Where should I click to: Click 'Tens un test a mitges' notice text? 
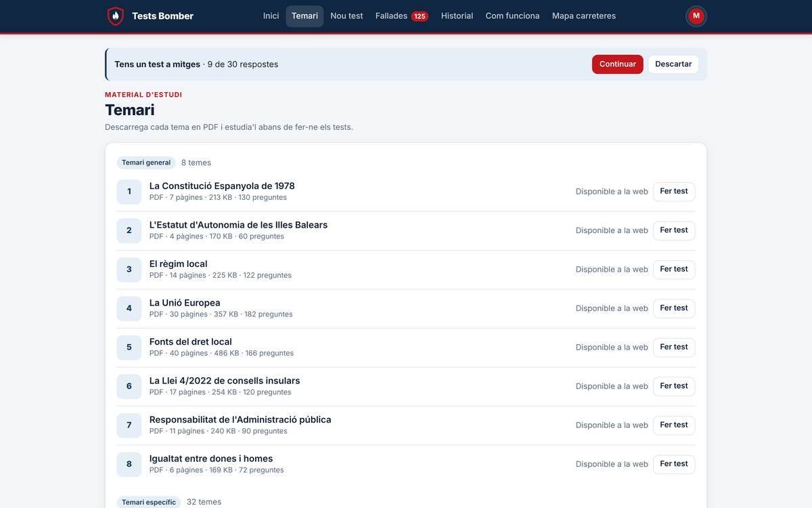point(157,64)
